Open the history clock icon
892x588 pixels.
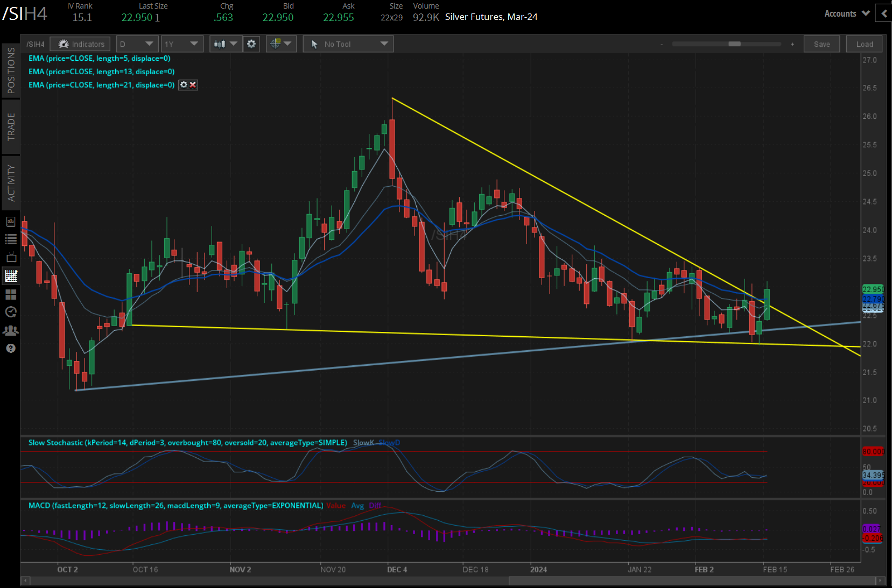(x=11, y=311)
